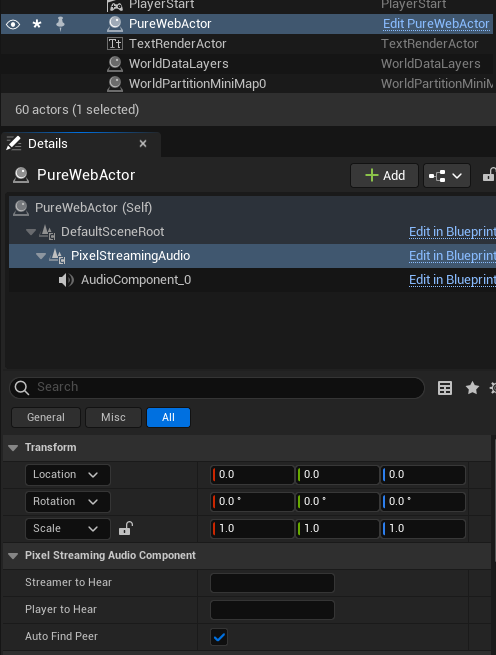Select WorldPartitionMiniMap0 in outliner
Image resolution: width=496 pixels, height=655 pixels.
(x=247, y=84)
